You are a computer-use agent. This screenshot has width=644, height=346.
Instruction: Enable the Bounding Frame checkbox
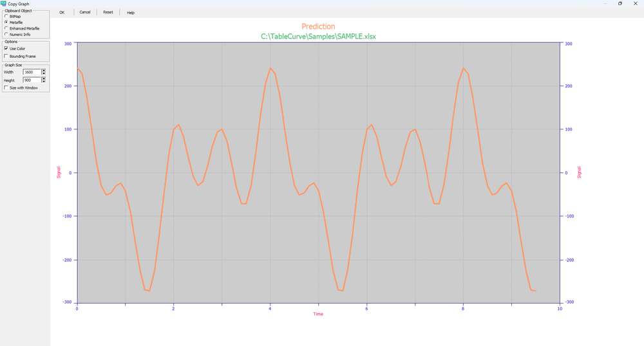click(x=6, y=56)
